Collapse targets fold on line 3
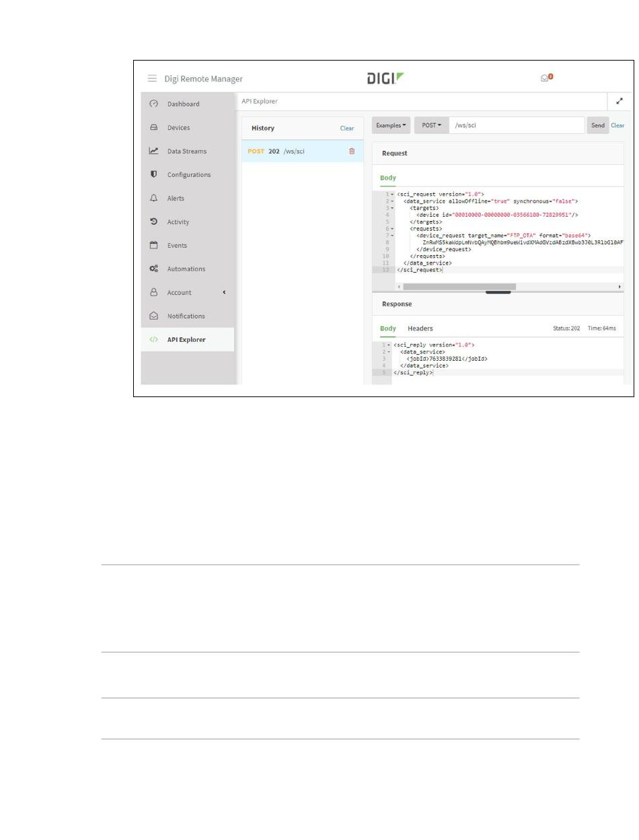 click(x=392, y=207)
